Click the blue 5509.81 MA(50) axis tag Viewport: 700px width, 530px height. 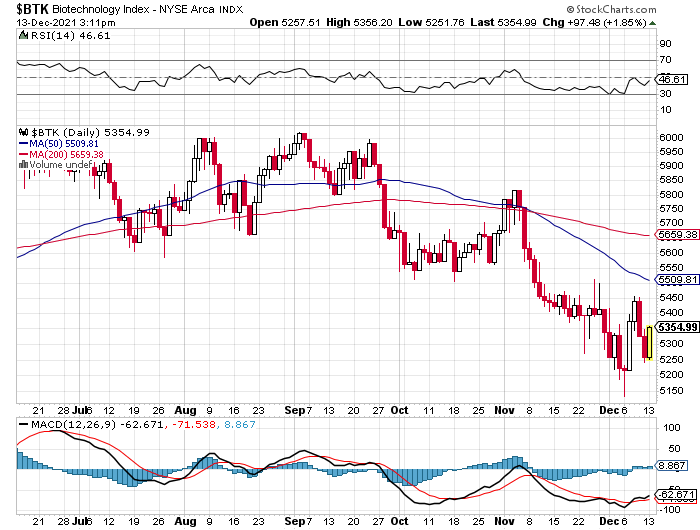click(675, 280)
